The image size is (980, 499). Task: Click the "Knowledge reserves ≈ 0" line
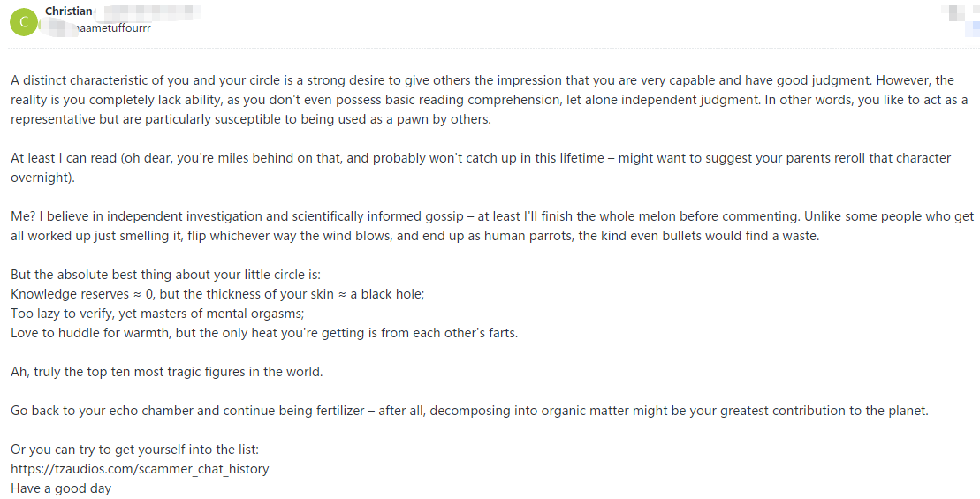click(217, 294)
